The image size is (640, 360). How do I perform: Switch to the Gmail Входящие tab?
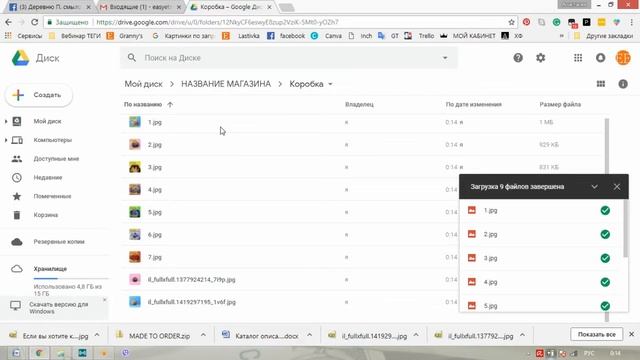[140, 7]
